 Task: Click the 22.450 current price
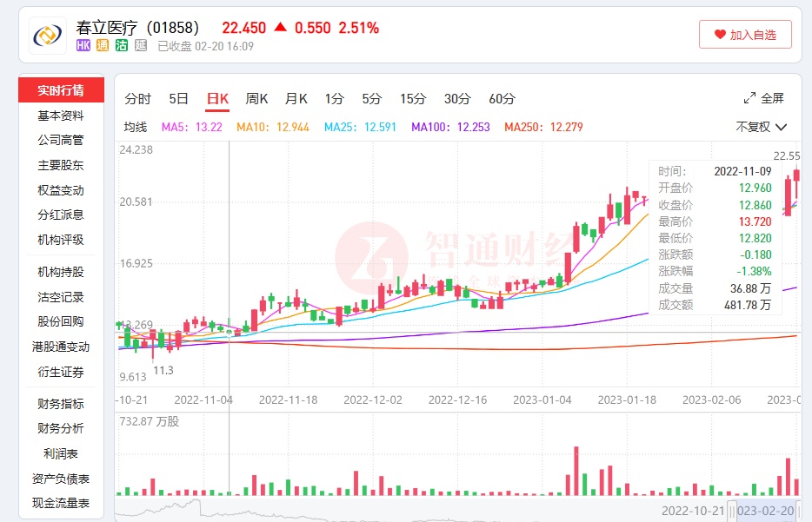click(244, 28)
